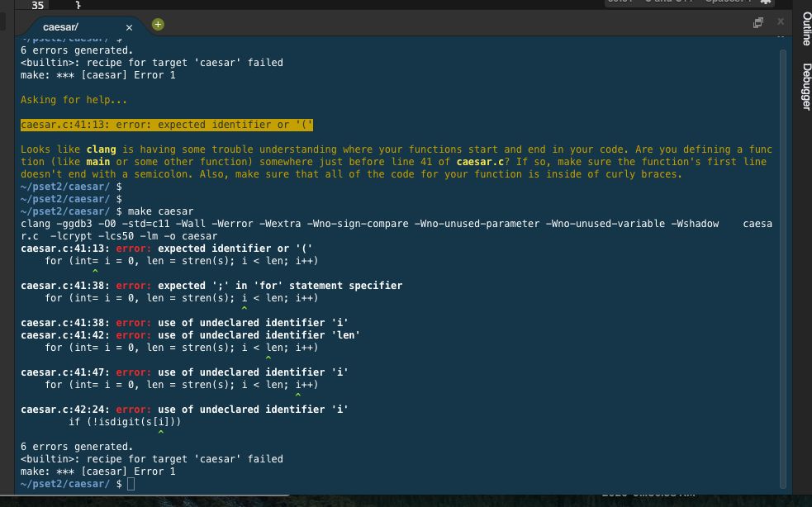Click the "if (!isdigit(s[i]))" code line
The height and width of the screenshot is (507, 812).
pyautogui.click(x=125, y=422)
